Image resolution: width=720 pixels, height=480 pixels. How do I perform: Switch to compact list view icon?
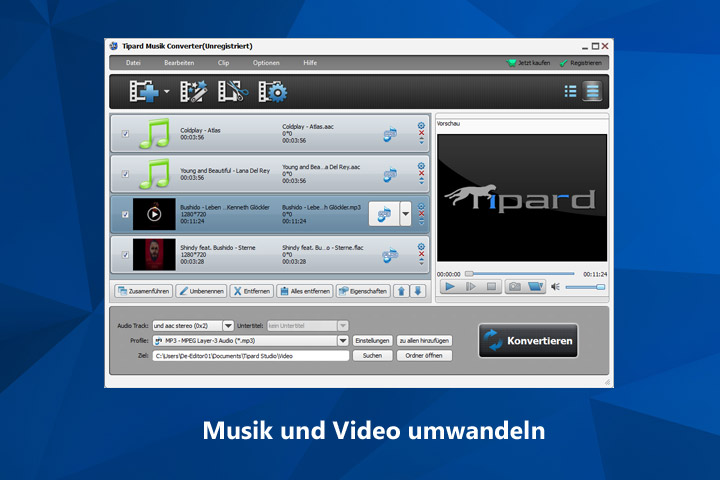[x=570, y=91]
